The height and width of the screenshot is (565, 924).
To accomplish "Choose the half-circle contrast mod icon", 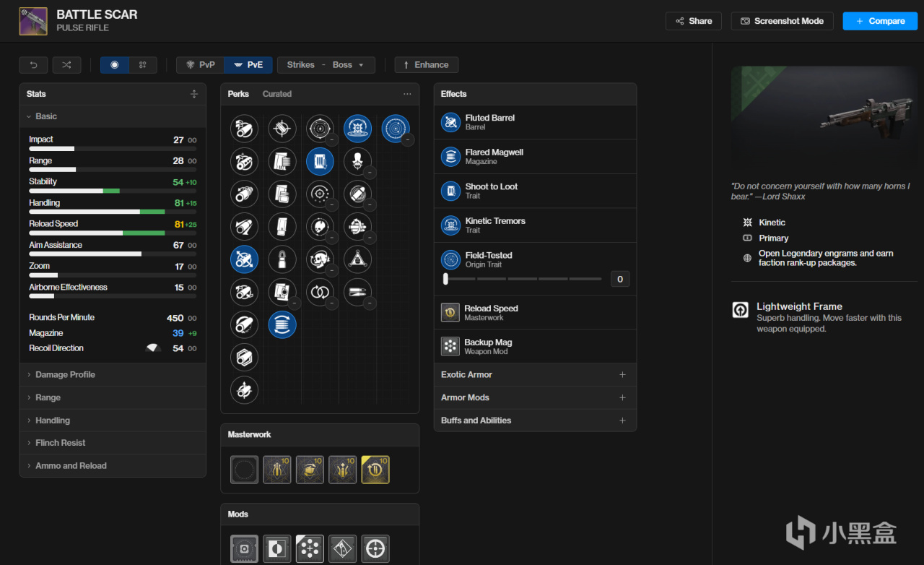I will [x=277, y=549].
